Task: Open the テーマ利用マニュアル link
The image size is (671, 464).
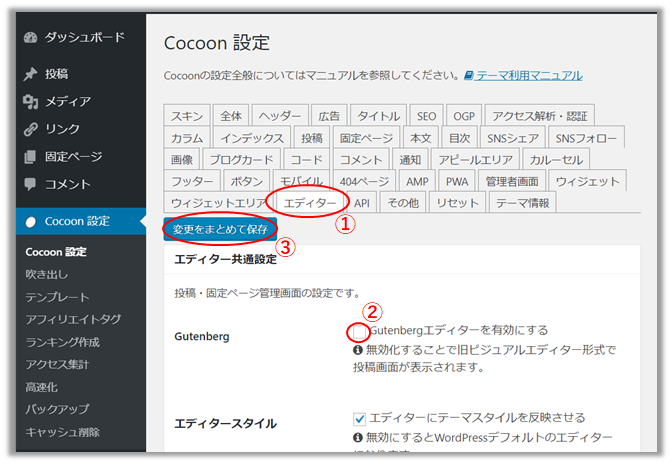Action: pos(529,76)
